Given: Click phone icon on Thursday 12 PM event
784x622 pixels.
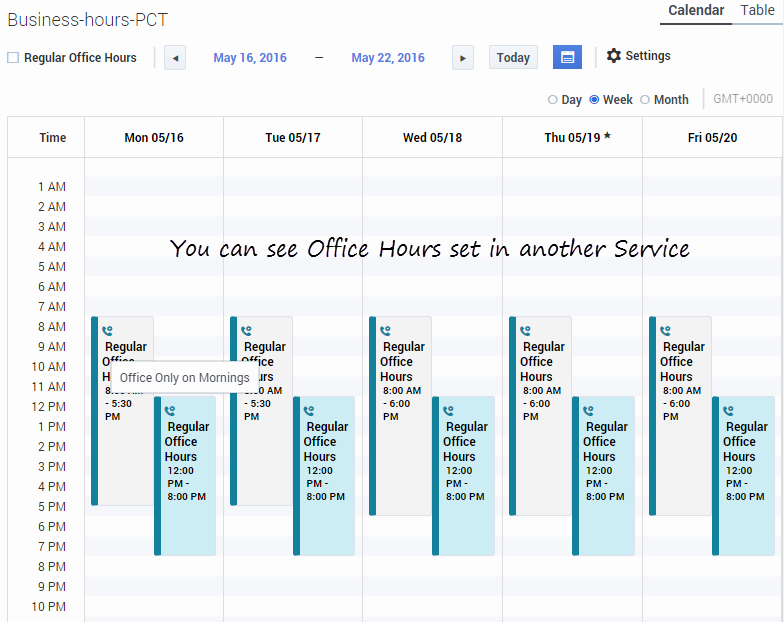Looking at the screenshot, I should point(589,409).
